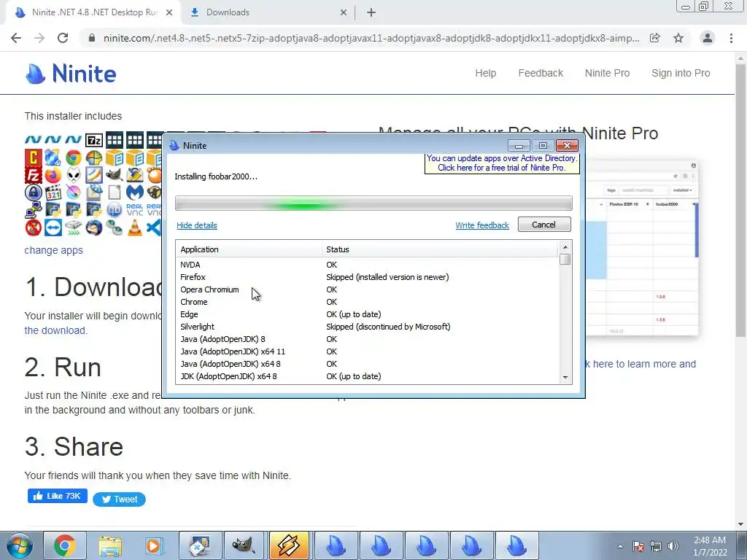Viewport: 747px width, 560px height.
Task: Click the Hide details link in installer
Action: click(x=197, y=225)
